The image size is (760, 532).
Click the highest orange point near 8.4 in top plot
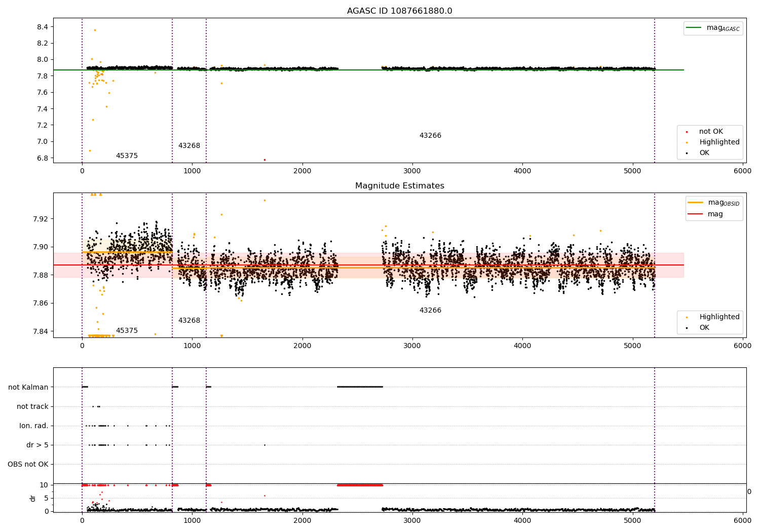pos(95,30)
